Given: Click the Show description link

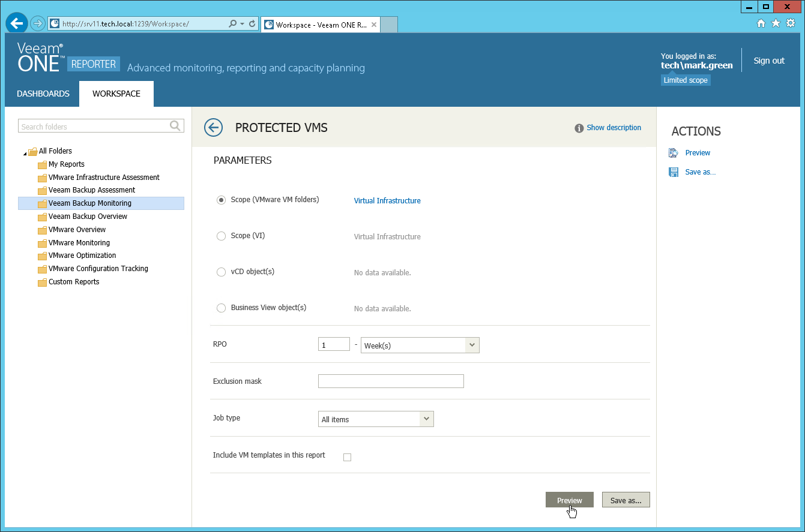Looking at the screenshot, I should point(614,128).
